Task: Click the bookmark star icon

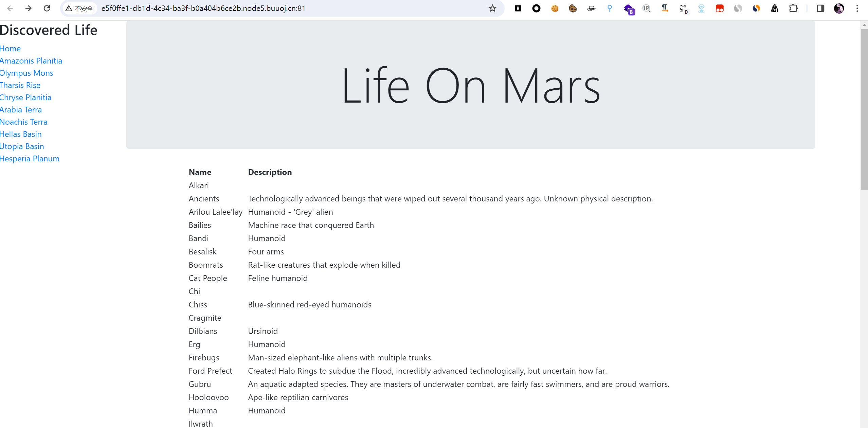Action: tap(492, 8)
